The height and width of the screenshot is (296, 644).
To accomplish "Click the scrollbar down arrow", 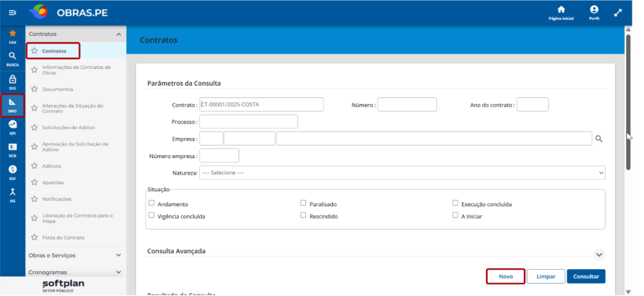I will pyautogui.click(x=628, y=291).
